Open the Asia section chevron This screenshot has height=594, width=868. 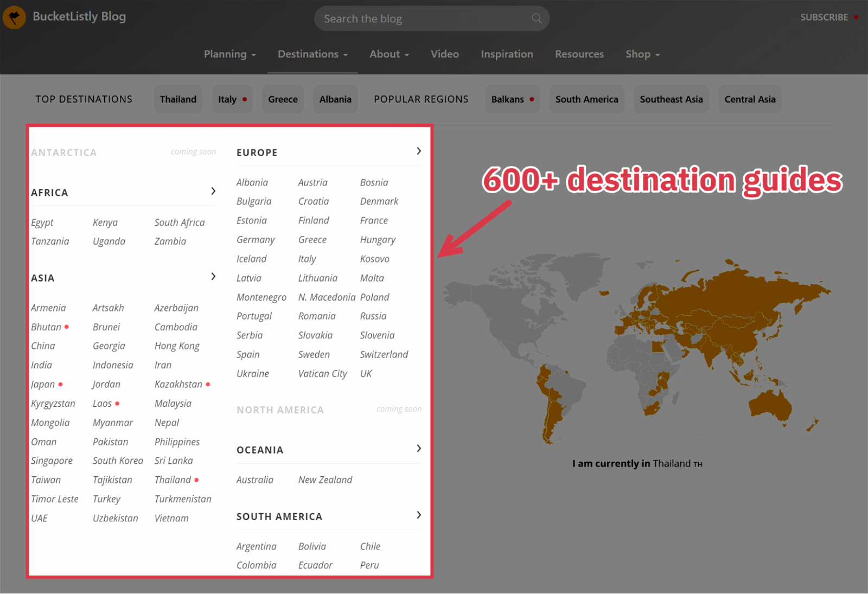click(213, 277)
